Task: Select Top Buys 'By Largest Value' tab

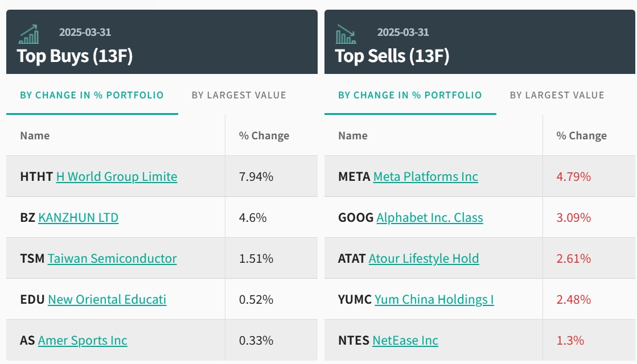Action: pos(239,96)
